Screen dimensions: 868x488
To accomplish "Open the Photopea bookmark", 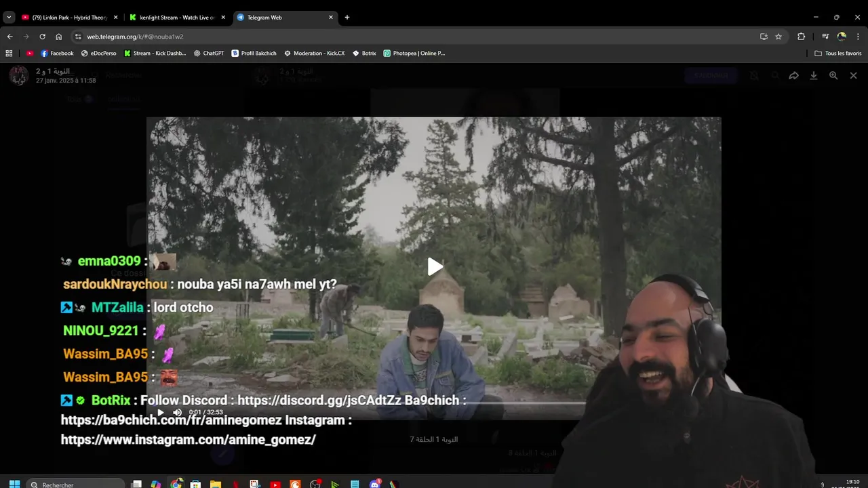I will tap(414, 53).
